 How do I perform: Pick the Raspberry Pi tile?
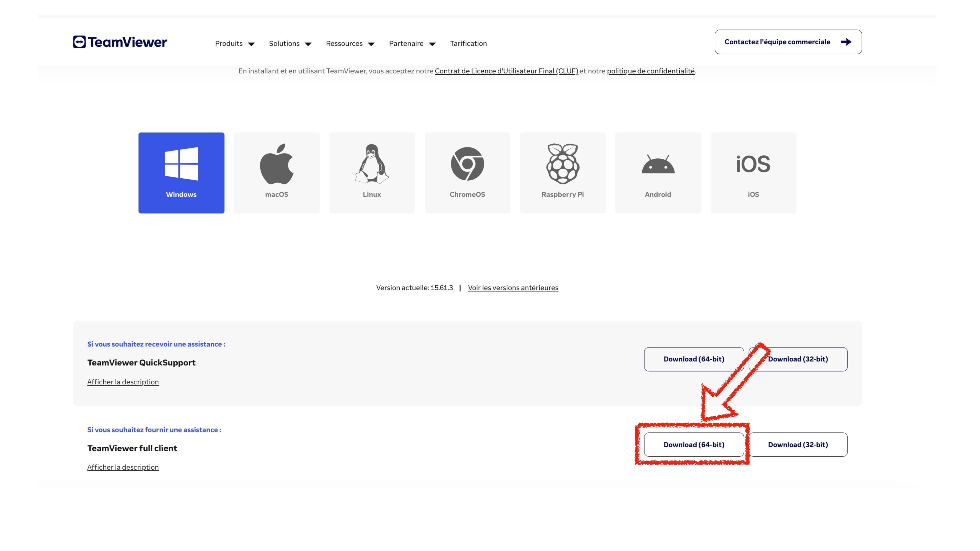pyautogui.click(x=563, y=173)
